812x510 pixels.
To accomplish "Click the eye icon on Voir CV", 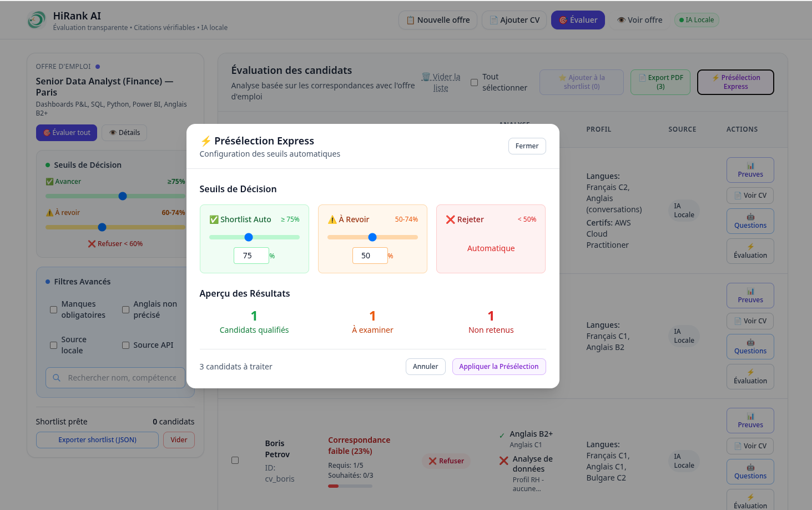I will 739,195.
